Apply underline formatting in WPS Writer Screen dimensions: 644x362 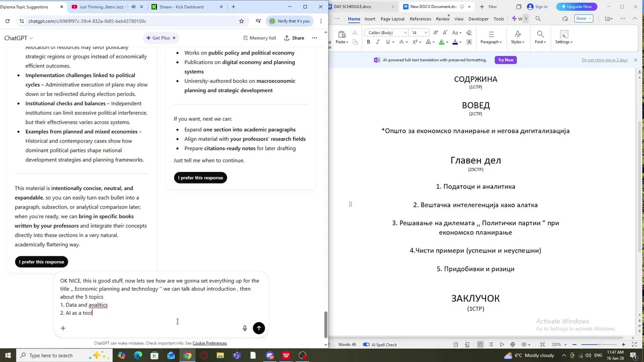387,42
